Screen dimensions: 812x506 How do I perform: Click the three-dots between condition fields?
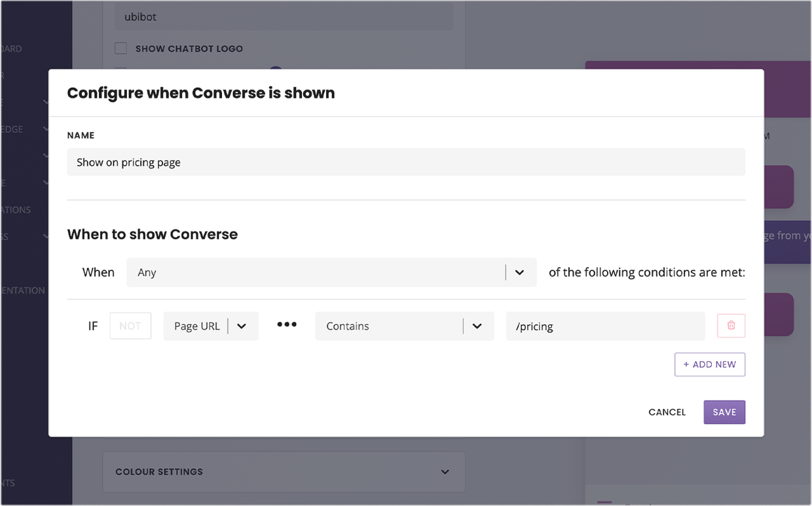[x=287, y=325]
